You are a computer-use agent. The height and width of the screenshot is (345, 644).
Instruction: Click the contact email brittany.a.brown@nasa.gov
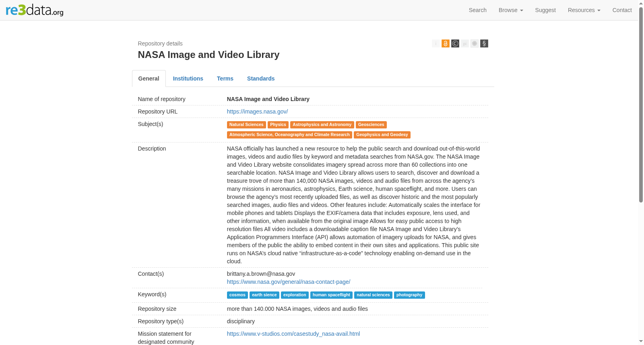coord(261,274)
